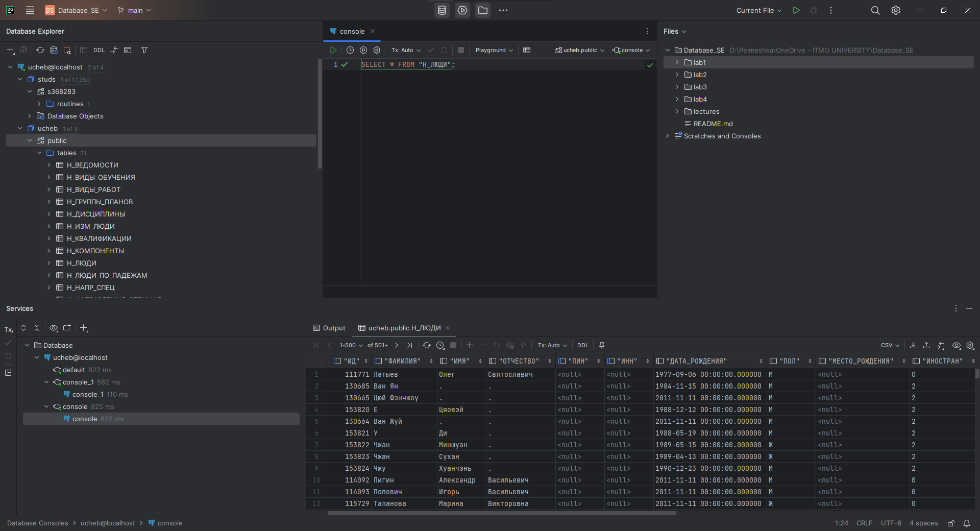Refresh the Database Explorer tree
The height and width of the screenshot is (531, 980).
point(40,50)
